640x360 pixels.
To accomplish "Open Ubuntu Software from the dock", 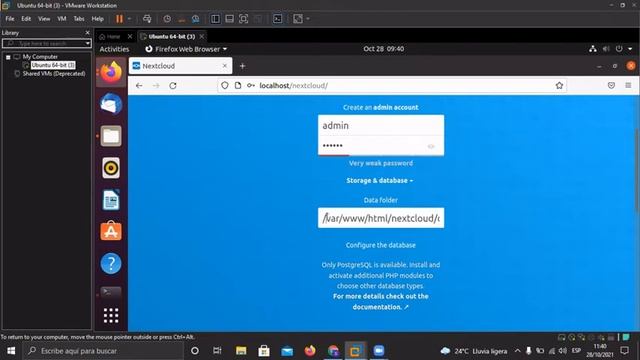I will pos(111,231).
